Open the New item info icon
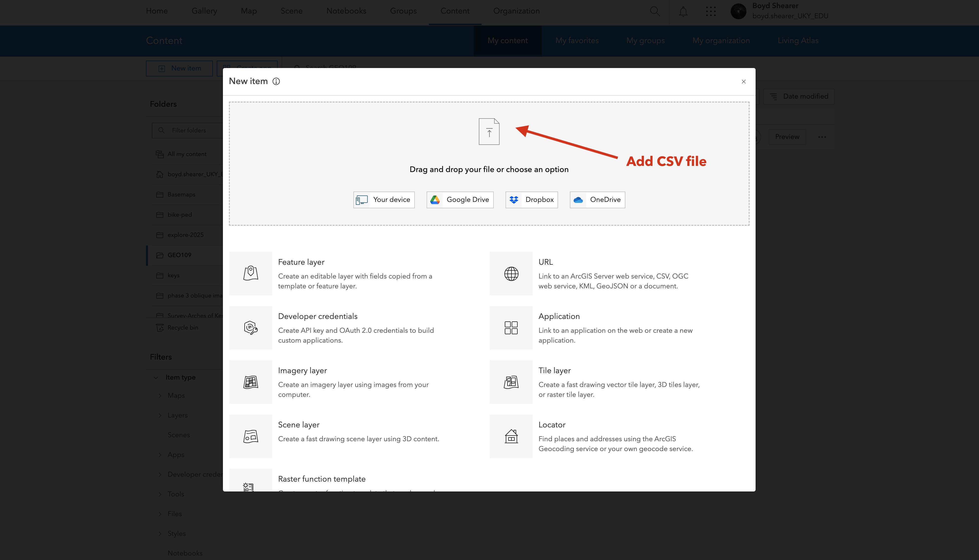Screen dimensions: 979x560 pos(276,81)
